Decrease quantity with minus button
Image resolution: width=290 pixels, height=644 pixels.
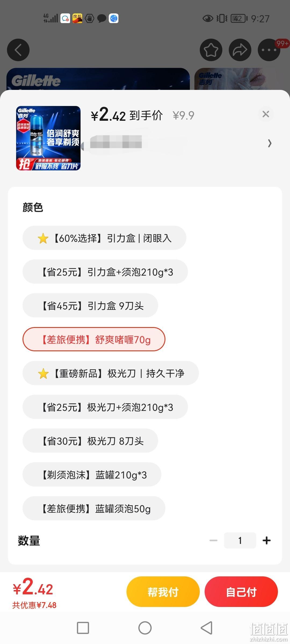pyautogui.click(x=213, y=540)
